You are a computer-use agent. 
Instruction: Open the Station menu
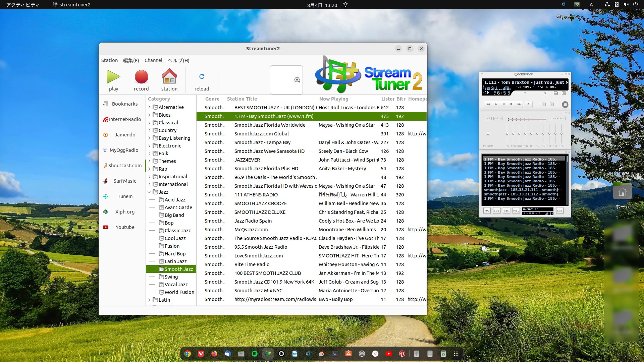click(x=109, y=60)
